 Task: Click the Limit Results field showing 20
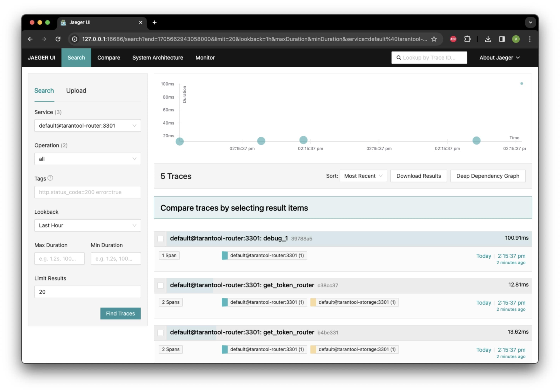point(88,292)
